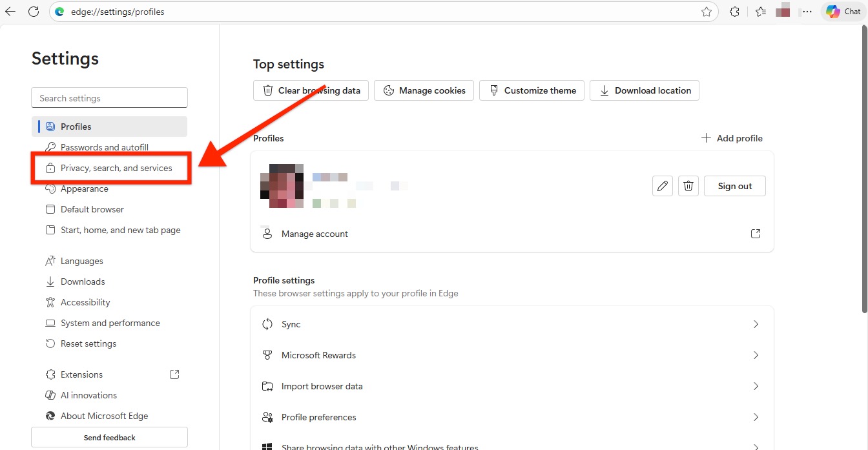This screenshot has height=450, width=868.
Task: Open Manage account link
Action: pos(512,234)
